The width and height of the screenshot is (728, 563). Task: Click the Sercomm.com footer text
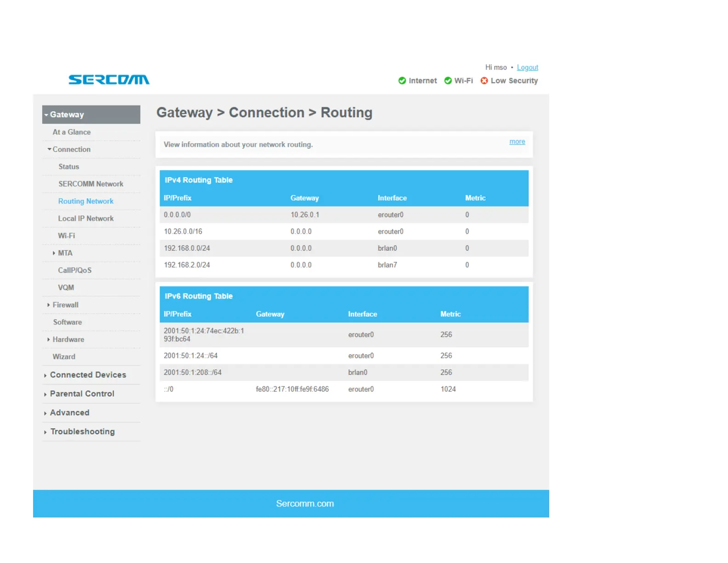[x=305, y=504]
